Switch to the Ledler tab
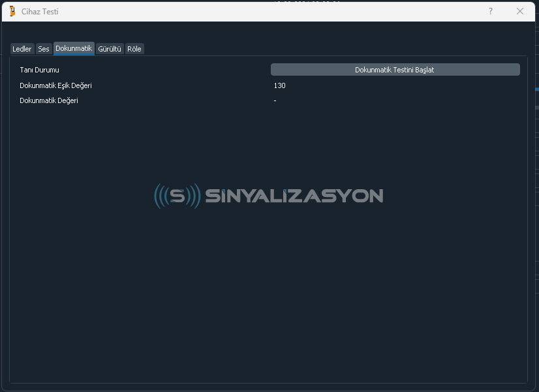This screenshot has height=392, width=539. coord(22,49)
